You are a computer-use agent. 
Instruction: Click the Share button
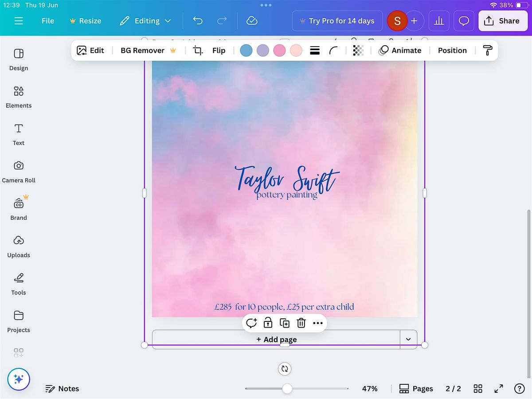[x=502, y=21]
